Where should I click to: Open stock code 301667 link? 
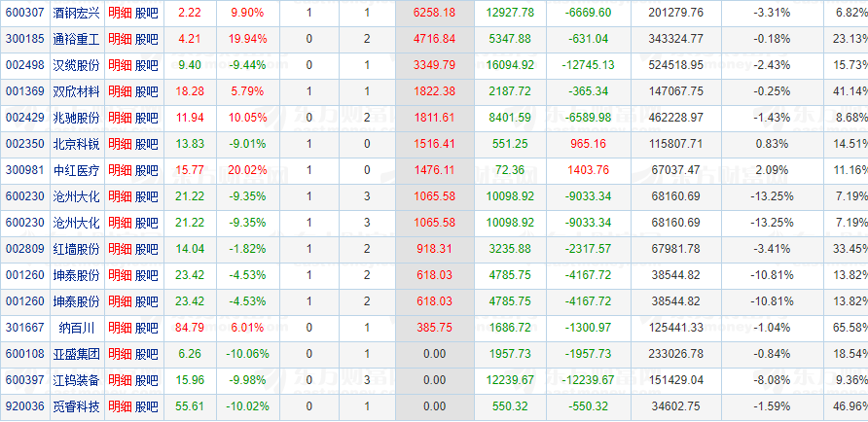(24, 328)
